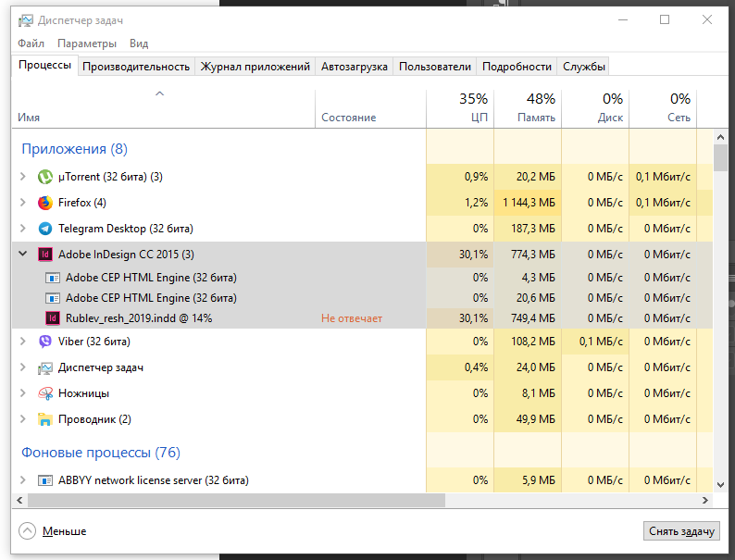Click the Снять задачу button
Screen dimensions: 735x560
point(681,531)
